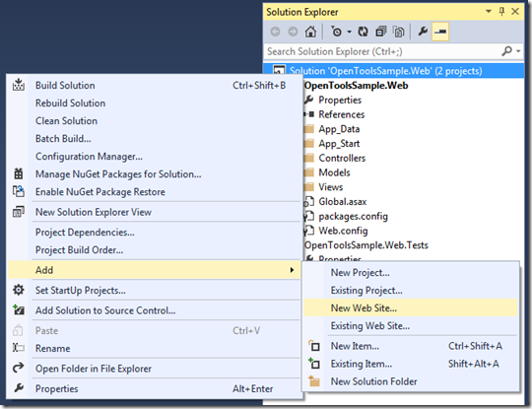
Task: Click the Rename menu icon
Action: point(19,348)
